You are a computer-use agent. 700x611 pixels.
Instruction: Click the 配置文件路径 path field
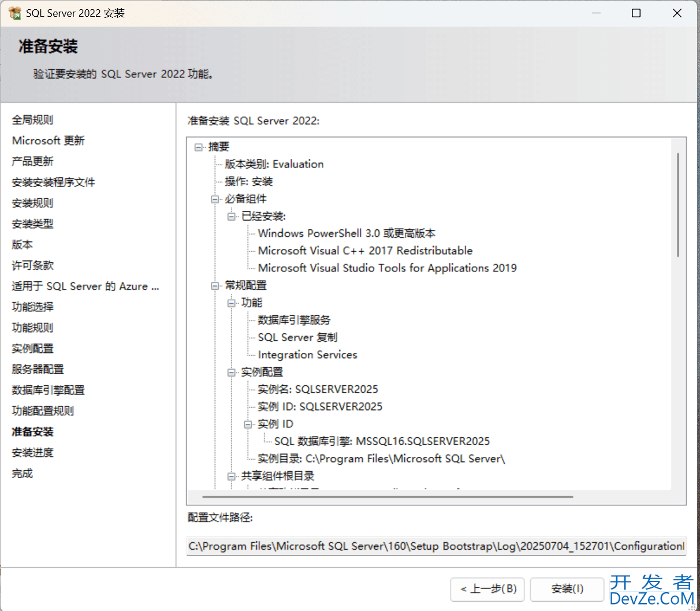(x=436, y=546)
